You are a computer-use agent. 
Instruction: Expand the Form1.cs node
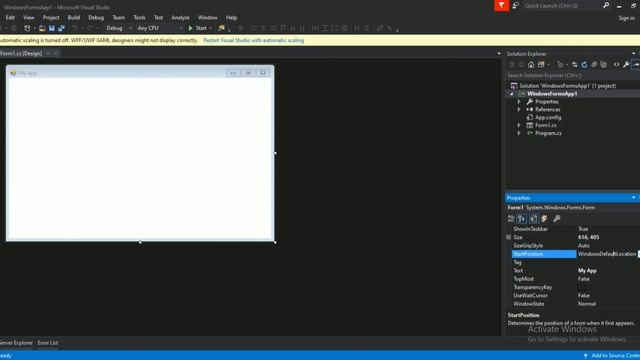519,125
